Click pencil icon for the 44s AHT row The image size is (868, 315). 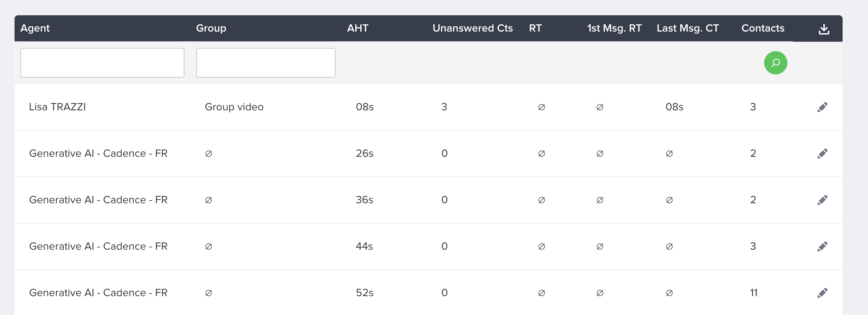(x=822, y=246)
